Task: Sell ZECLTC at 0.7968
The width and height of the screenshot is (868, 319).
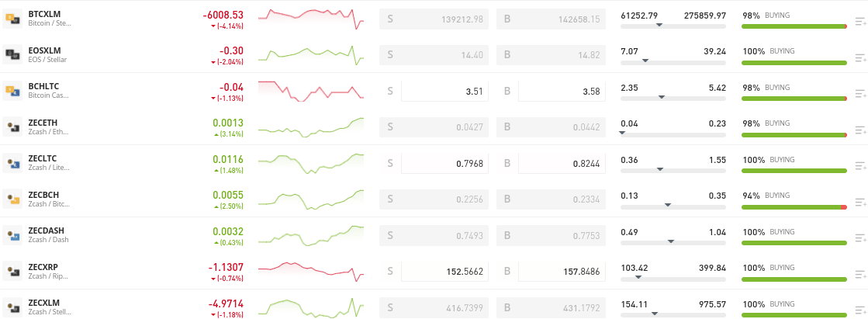Action: tap(434, 163)
